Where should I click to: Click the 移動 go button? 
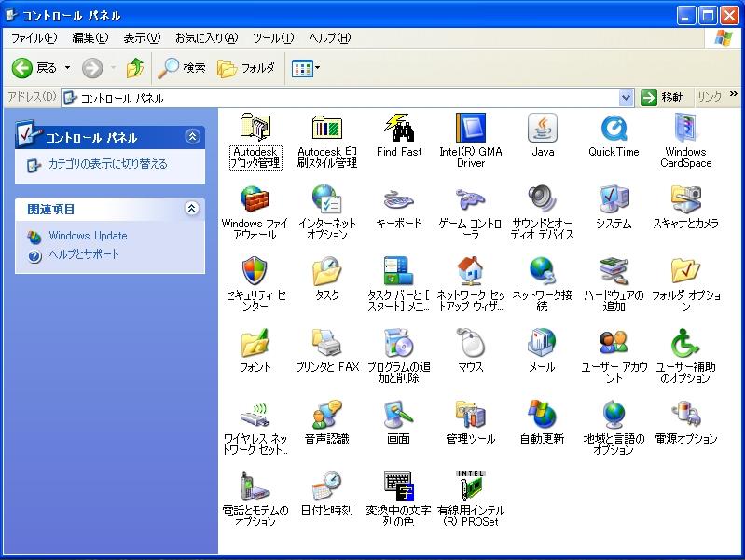663,98
